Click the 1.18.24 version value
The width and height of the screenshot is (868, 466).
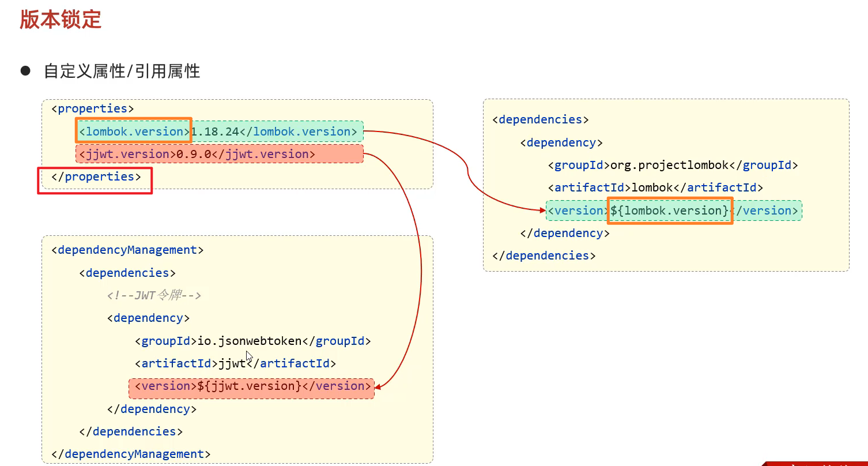point(215,131)
